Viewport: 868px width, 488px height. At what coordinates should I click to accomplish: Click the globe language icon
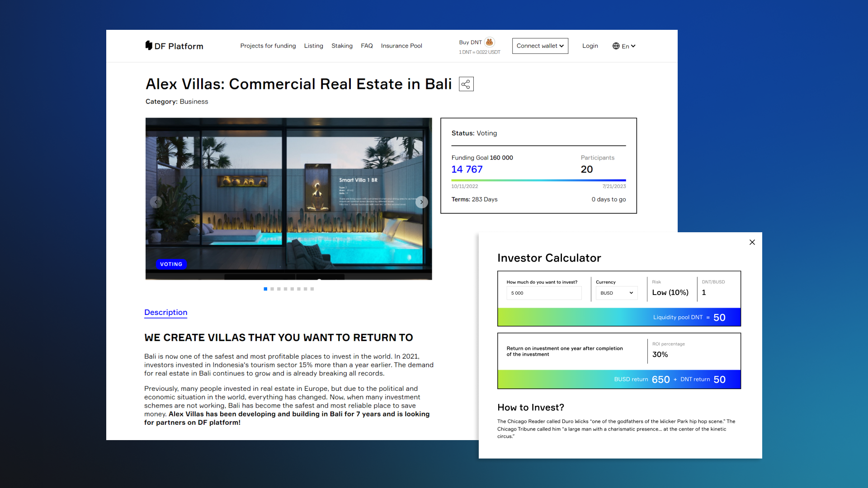(615, 46)
